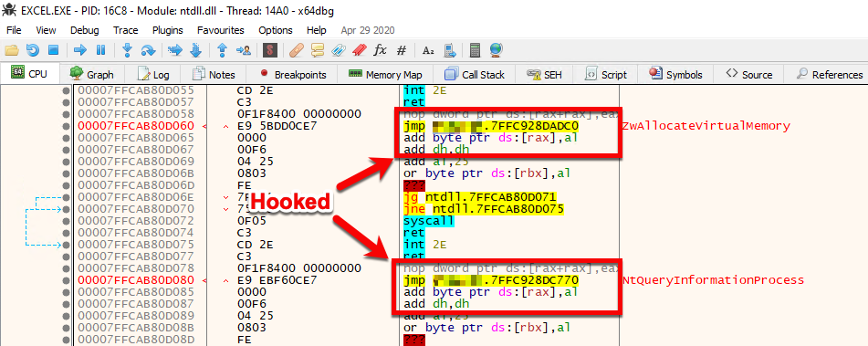Switch to the Script tab
Image resolution: width=868 pixels, height=346 pixels.
(606, 74)
